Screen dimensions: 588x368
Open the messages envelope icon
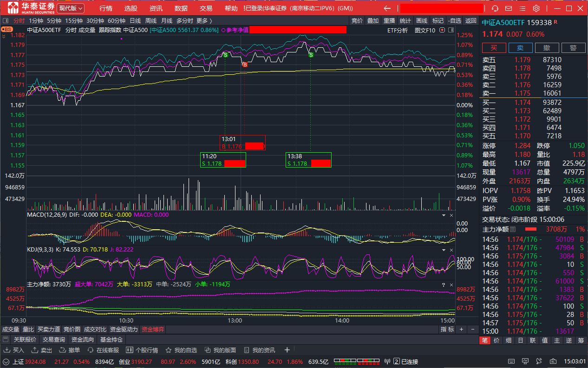[x=509, y=8]
